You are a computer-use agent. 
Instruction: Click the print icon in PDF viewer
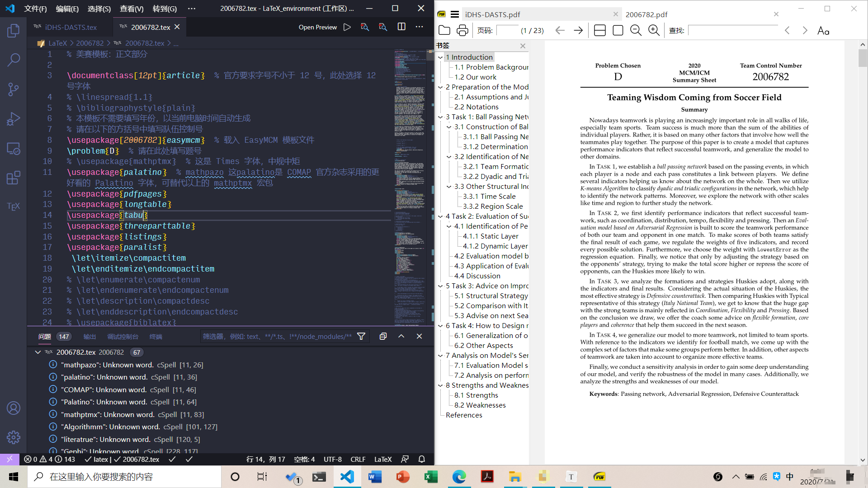[462, 30]
